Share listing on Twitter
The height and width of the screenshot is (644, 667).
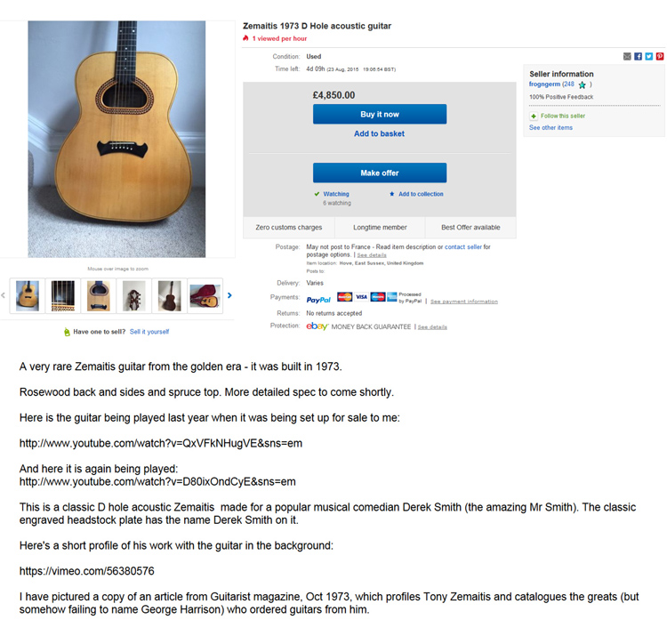click(648, 56)
